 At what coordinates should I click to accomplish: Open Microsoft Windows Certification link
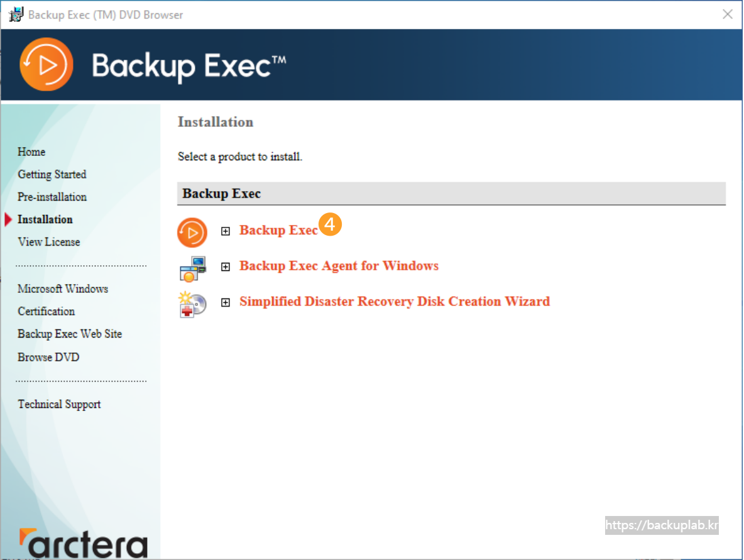[63, 300]
